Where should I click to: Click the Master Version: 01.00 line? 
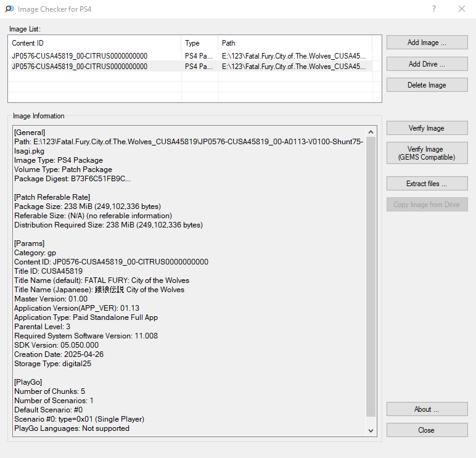coord(51,299)
